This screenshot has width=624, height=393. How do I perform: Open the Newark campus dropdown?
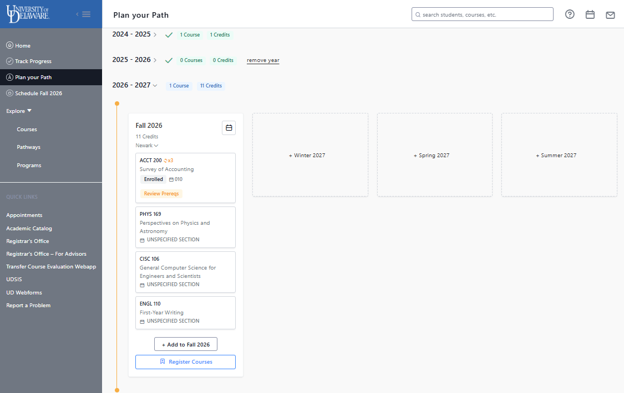coord(146,146)
